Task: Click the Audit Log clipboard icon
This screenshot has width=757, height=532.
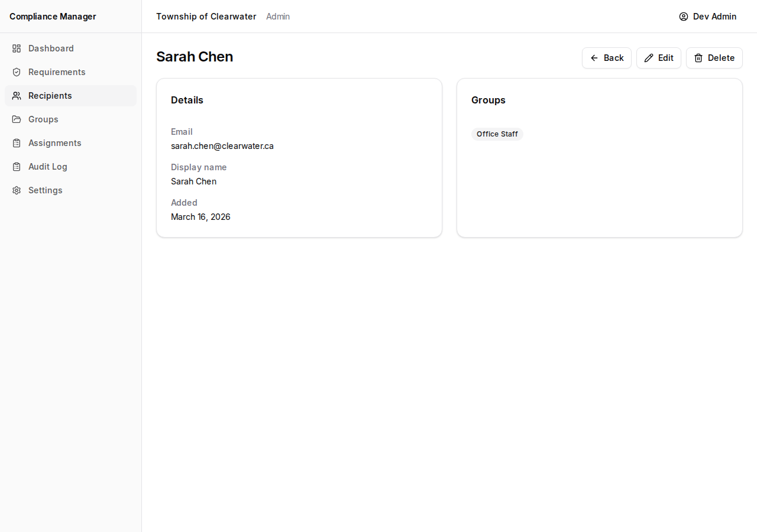Action: pyautogui.click(x=17, y=167)
